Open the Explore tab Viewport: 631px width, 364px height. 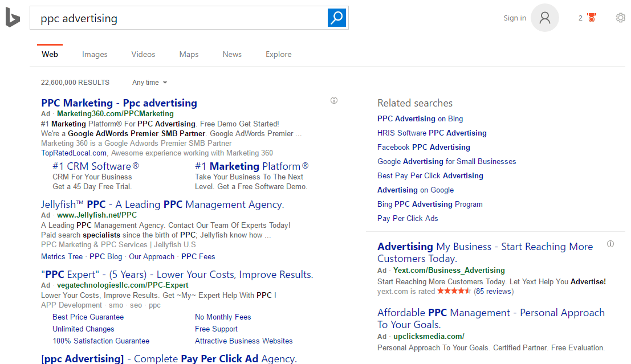click(x=279, y=54)
